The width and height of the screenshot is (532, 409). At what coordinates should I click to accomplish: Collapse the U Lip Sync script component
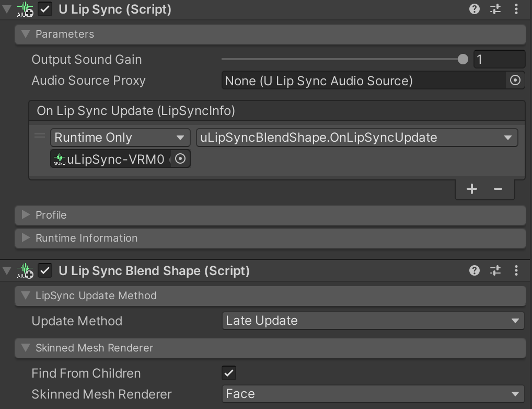[6, 9]
